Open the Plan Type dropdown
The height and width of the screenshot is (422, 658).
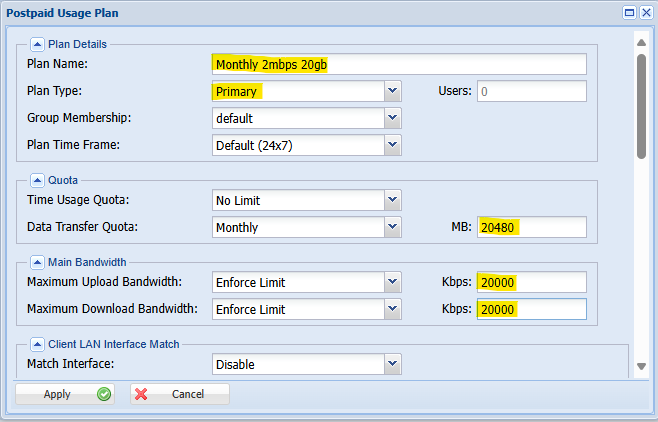tap(393, 91)
